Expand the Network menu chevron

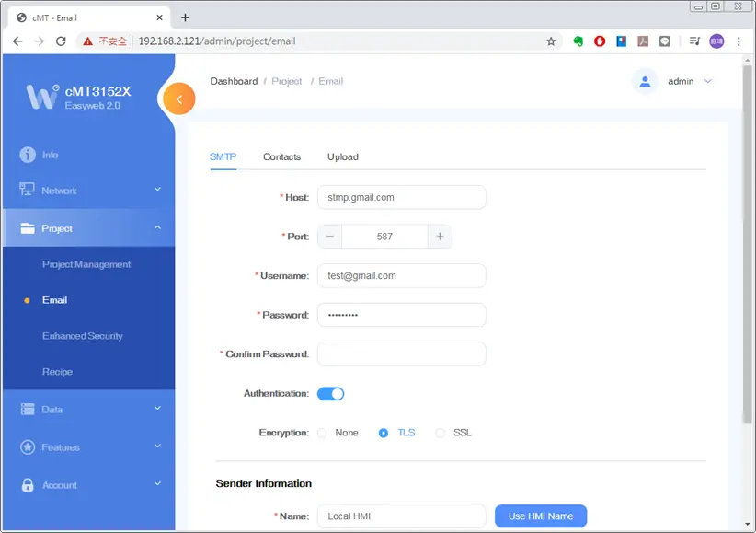(157, 189)
